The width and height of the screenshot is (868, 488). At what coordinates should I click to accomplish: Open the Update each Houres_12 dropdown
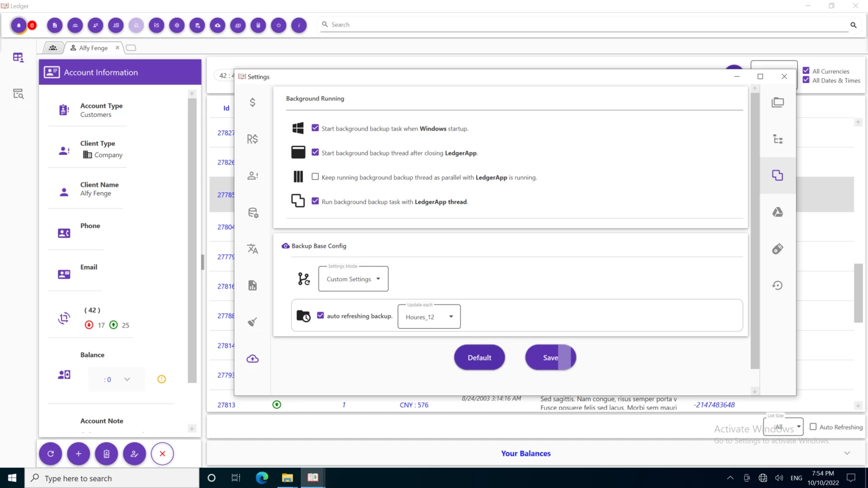[x=429, y=317]
